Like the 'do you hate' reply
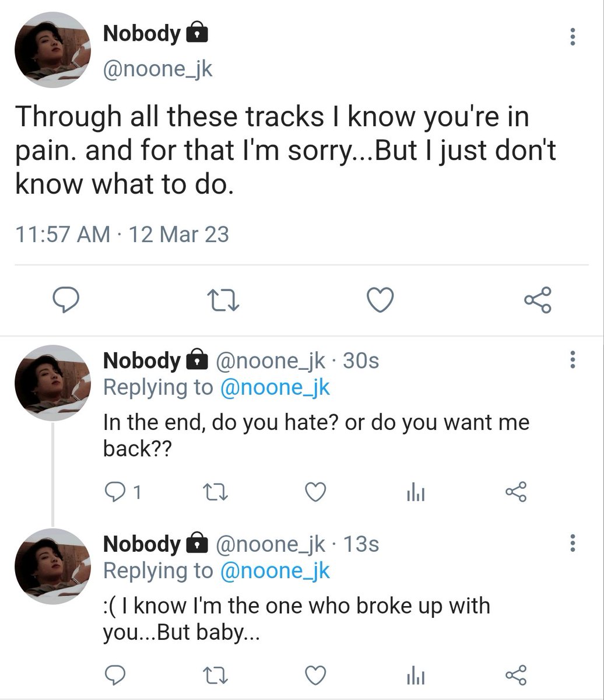Image resolution: width=604 pixels, height=700 pixels. click(315, 494)
